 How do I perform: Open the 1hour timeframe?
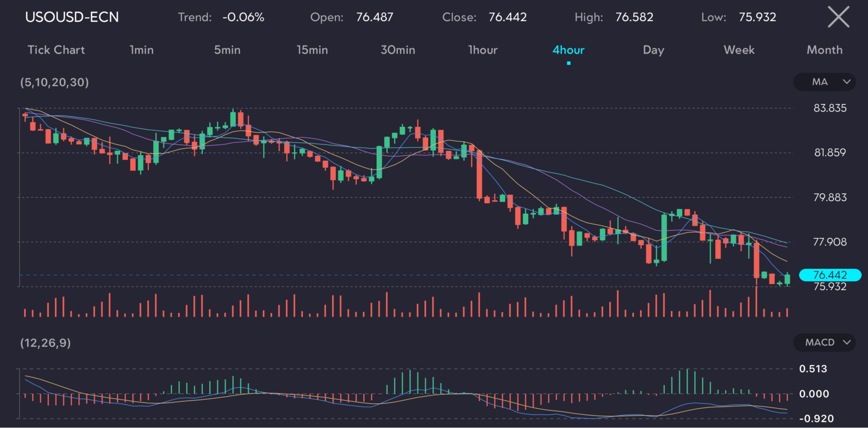point(483,50)
